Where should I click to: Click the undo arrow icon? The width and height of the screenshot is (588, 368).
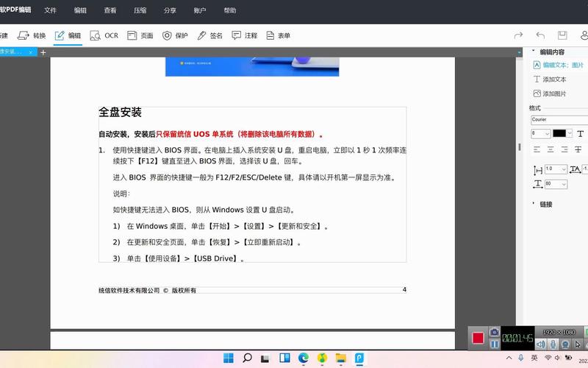(x=540, y=35)
